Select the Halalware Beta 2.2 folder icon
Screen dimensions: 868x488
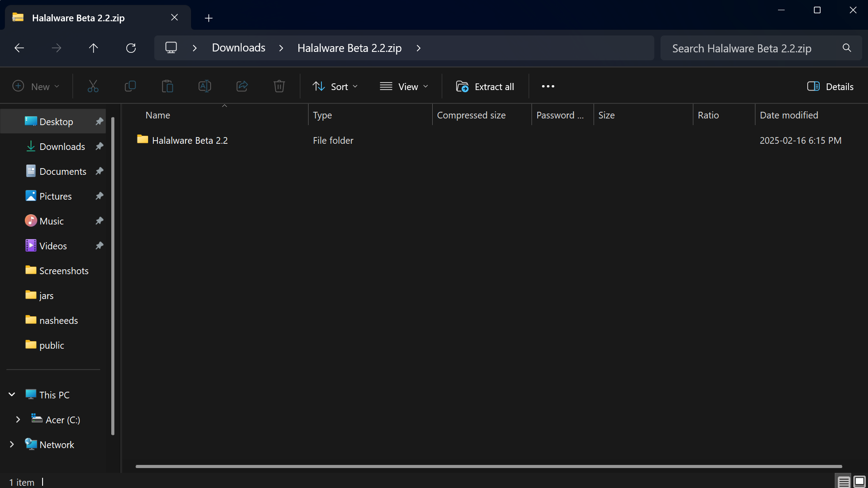coord(142,140)
